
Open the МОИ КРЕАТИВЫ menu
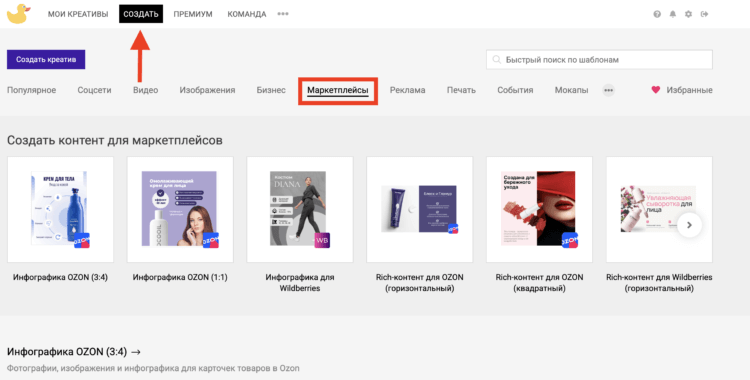(78, 14)
